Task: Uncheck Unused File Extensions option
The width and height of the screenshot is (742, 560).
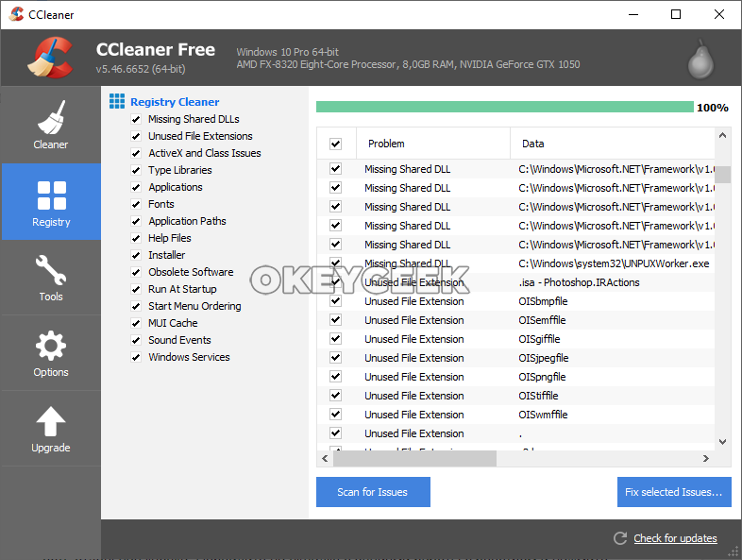Action: (x=136, y=136)
